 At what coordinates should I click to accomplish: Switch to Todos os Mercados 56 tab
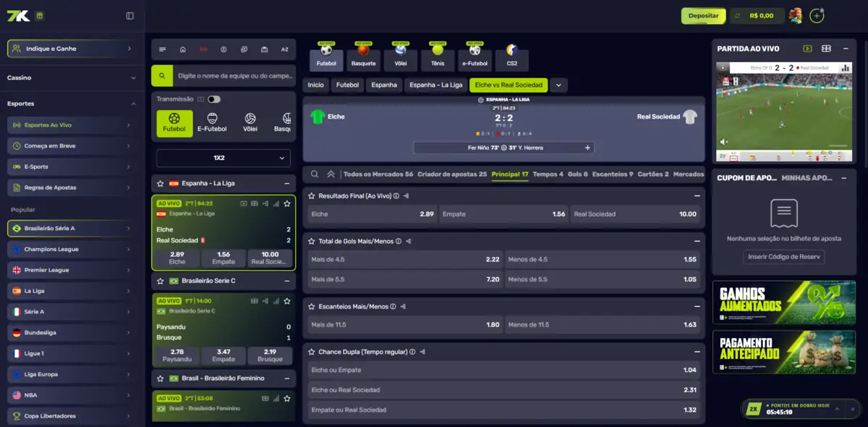378,174
